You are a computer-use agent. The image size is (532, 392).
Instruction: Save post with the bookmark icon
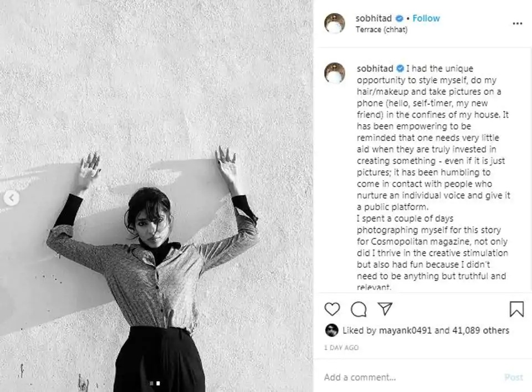click(516, 309)
